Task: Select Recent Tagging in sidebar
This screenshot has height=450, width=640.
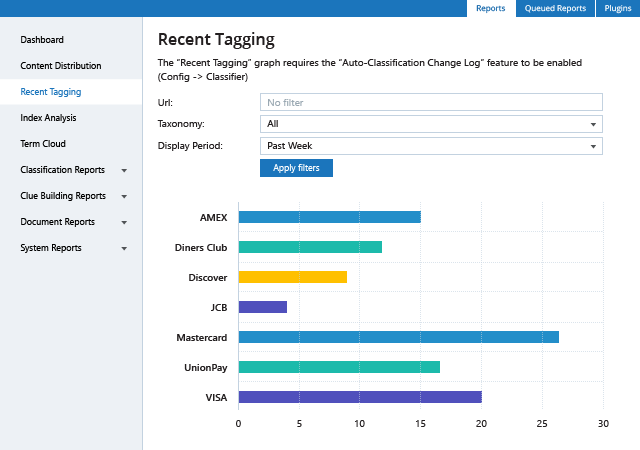Action: click(51, 92)
